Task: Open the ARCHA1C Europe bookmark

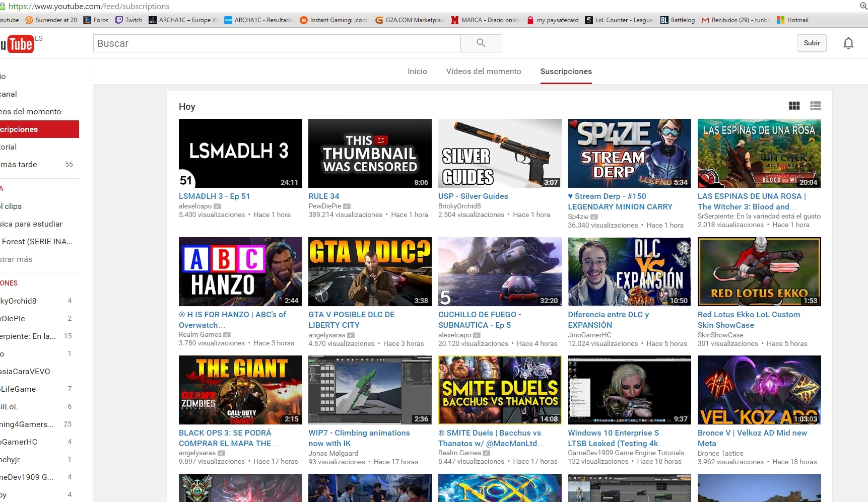Action: click(183, 20)
